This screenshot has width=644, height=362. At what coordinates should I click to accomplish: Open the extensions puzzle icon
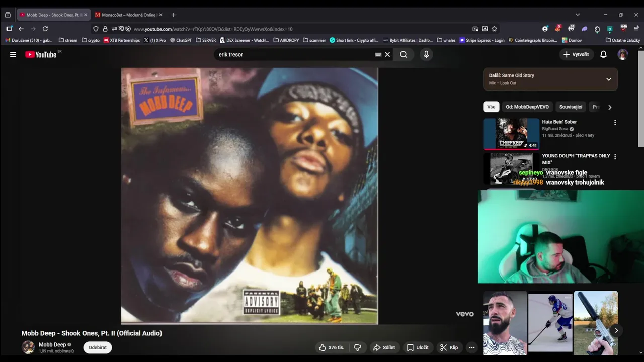click(x=597, y=29)
